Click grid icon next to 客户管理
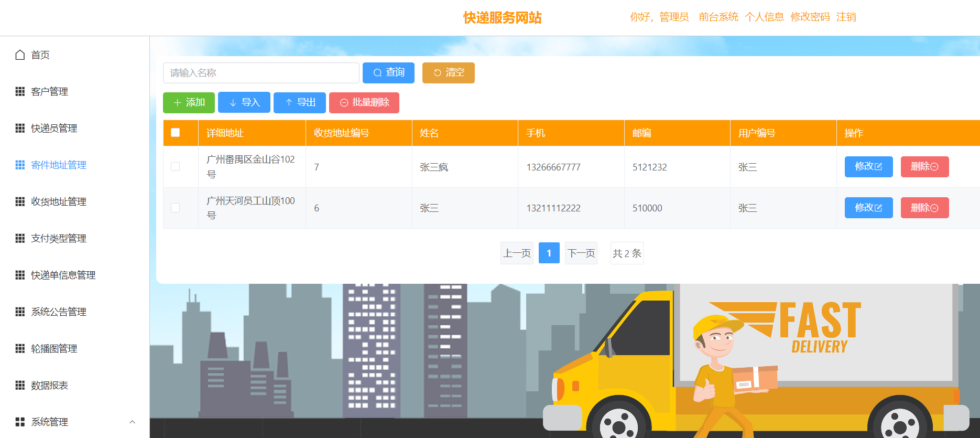Screen dimensions: 980x438 tap(20, 91)
